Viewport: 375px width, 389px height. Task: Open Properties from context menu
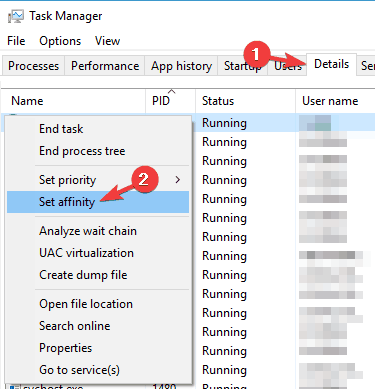[98, 348]
